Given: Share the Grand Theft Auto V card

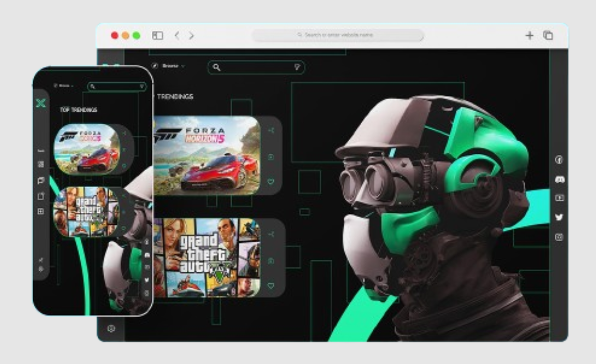Looking at the screenshot, I should pos(272,233).
